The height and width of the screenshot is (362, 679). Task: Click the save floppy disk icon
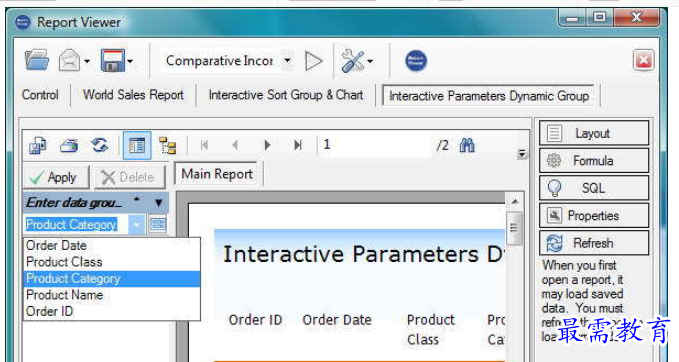[112, 60]
